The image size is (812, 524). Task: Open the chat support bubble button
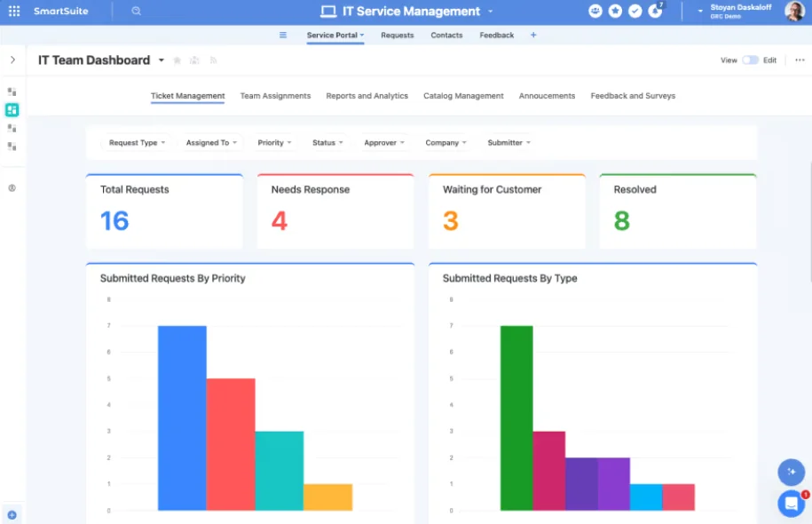(792, 504)
